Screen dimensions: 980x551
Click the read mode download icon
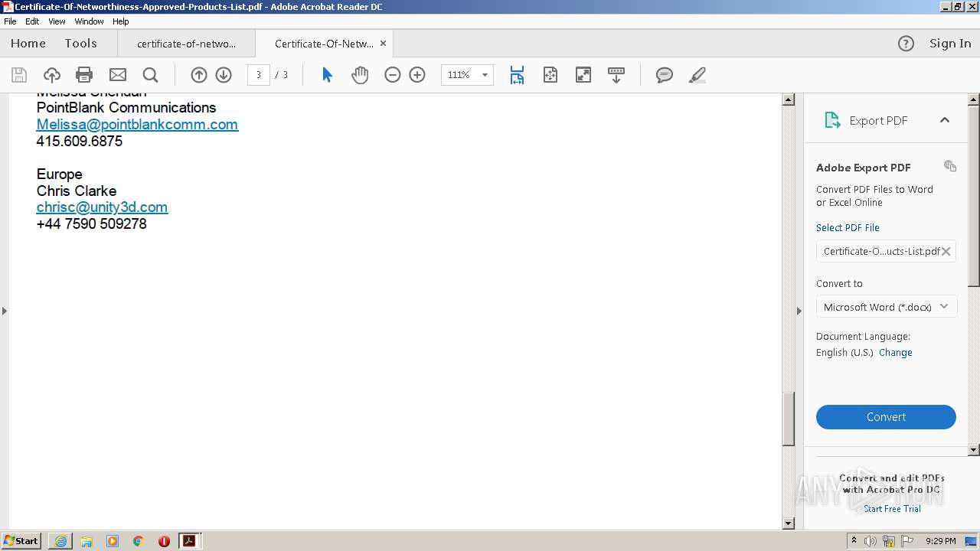[x=616, y=75]
